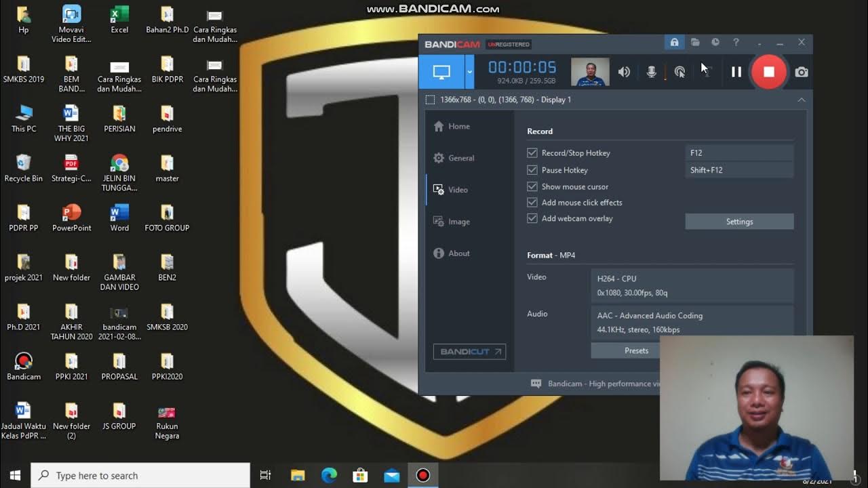Open the output folder icon in Bandicam
The image size is (868, 488).
(x=695, y=43)
